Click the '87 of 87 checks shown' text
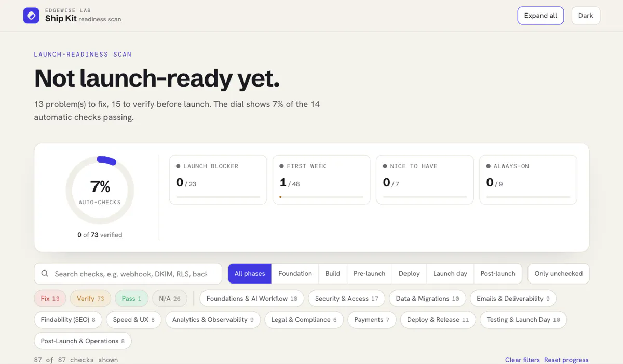Image resolution: width=623 pixels, height=364 pixels. click(x=76, y=360)
